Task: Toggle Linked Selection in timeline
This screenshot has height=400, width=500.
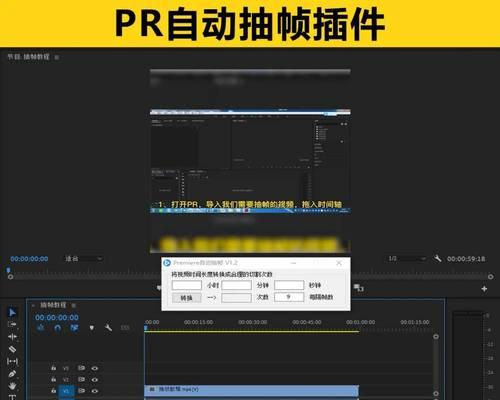Action: pos(74,328)
